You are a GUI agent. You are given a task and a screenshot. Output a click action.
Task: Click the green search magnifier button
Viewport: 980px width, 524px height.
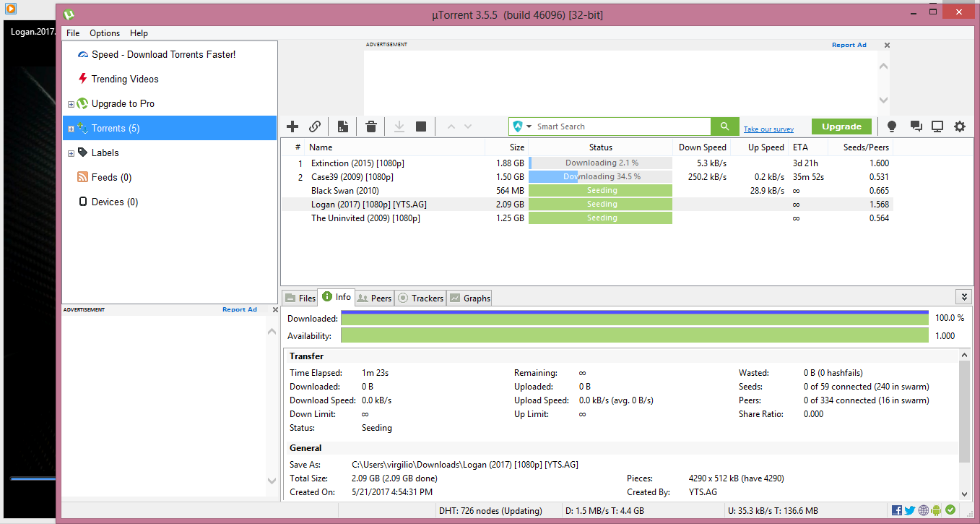coord(724,126)
